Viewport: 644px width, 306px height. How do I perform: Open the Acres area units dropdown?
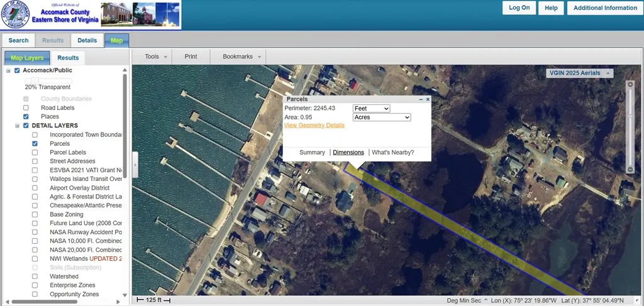[382, 117]
